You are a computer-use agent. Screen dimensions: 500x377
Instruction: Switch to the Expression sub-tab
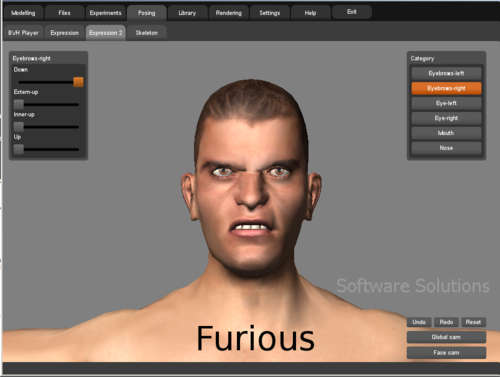click(x=64, y=33)
